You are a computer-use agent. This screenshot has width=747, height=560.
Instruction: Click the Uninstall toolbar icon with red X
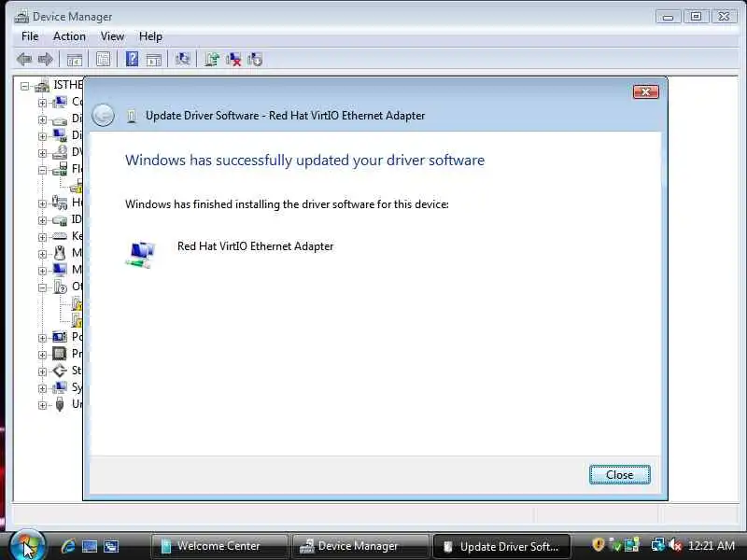233,60
